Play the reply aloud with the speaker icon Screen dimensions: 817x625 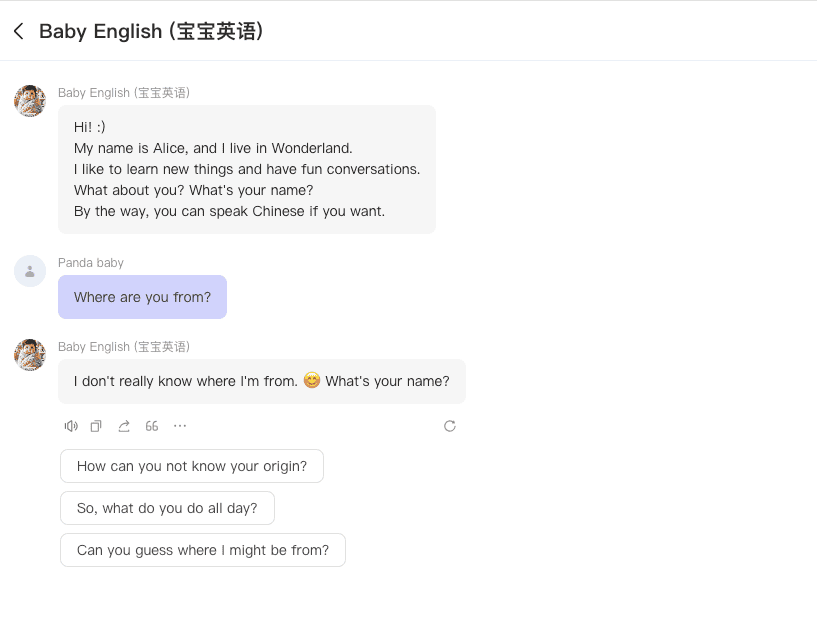tap(71, 426)
